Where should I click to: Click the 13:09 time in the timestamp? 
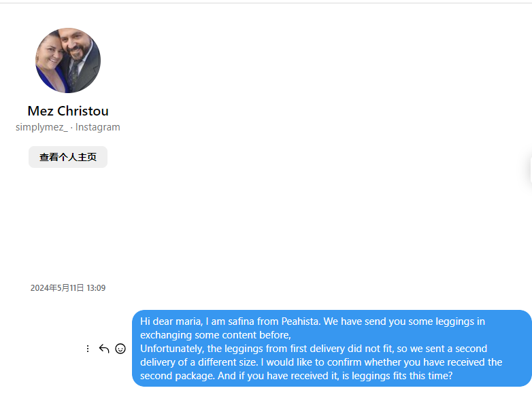point(96,288)
